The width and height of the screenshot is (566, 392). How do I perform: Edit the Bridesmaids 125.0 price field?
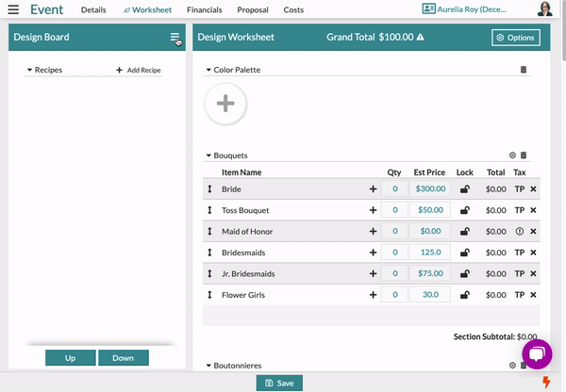430,253
